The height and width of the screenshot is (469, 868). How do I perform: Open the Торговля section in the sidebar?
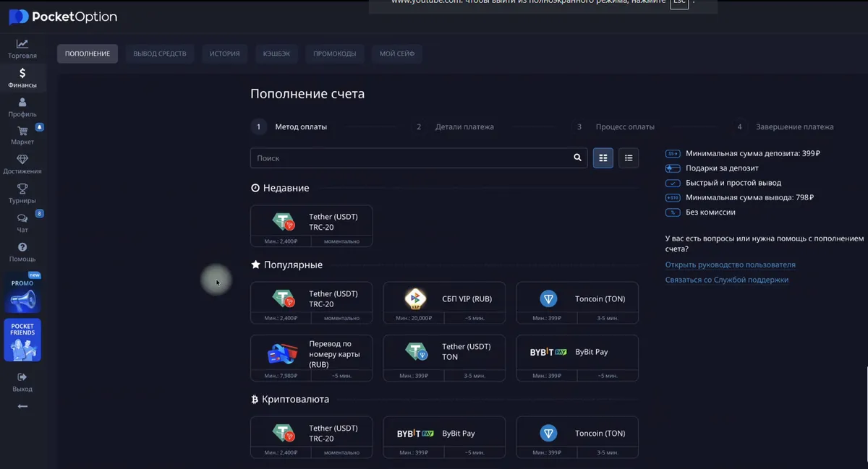pyautogui.click(x=22, y=48)
